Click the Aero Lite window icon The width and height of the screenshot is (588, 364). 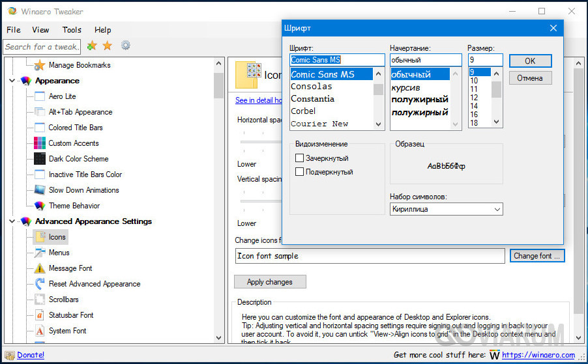(x=39, y=96)
